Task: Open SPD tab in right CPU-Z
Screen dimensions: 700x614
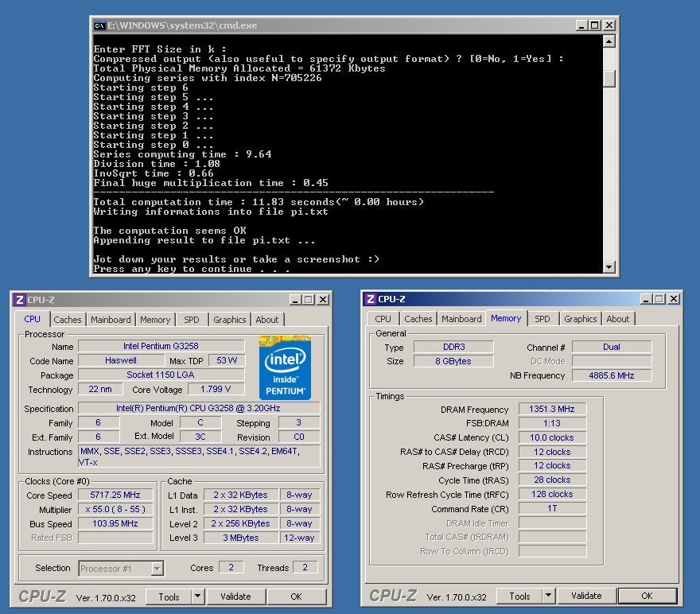Action: pyautogui.click(x=542, y=319)
